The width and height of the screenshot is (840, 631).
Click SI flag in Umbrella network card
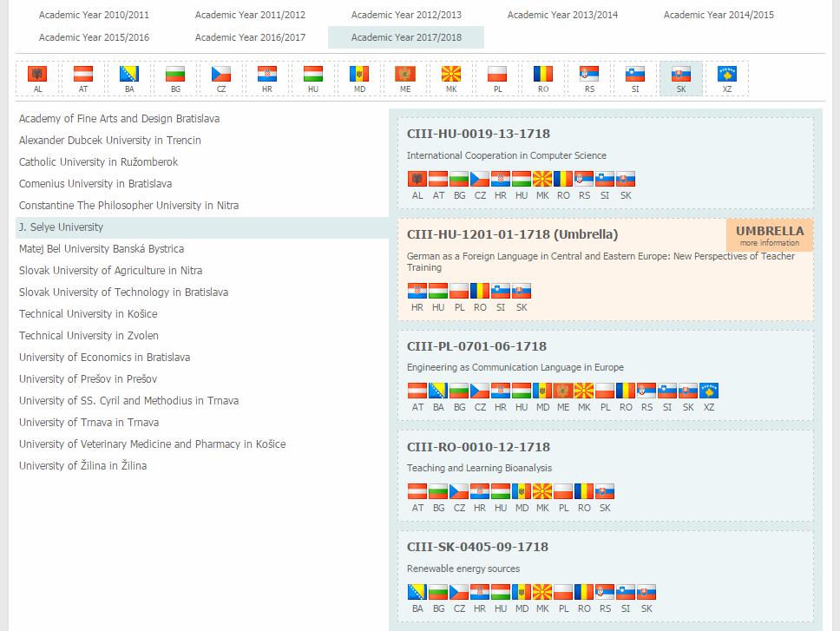[501, 291]
